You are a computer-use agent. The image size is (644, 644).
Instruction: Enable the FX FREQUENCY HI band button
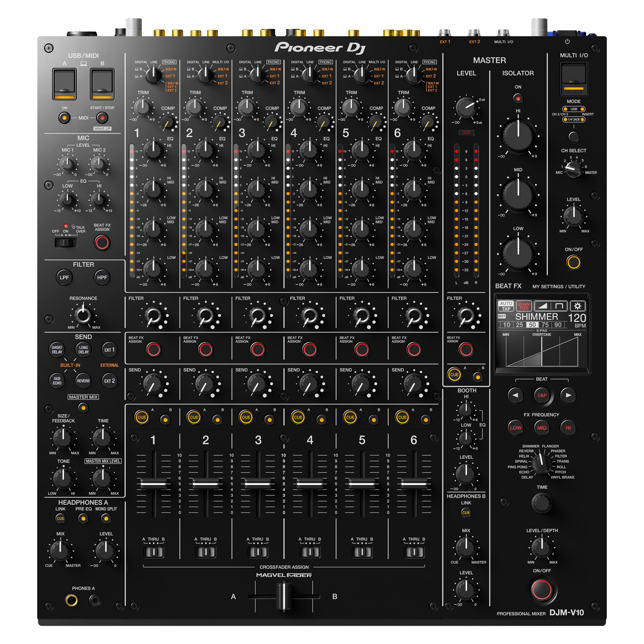point(568,428)
